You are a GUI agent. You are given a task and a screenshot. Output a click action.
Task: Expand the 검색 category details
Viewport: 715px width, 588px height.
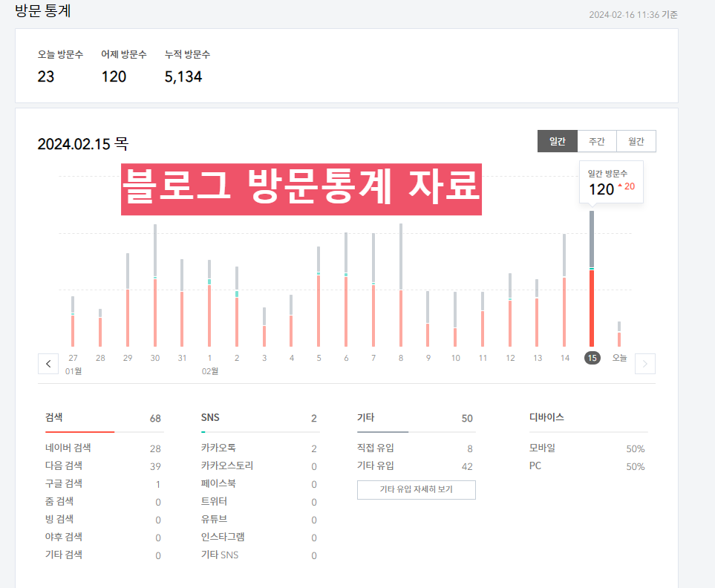pyautogui.click(x=50, y=417)
